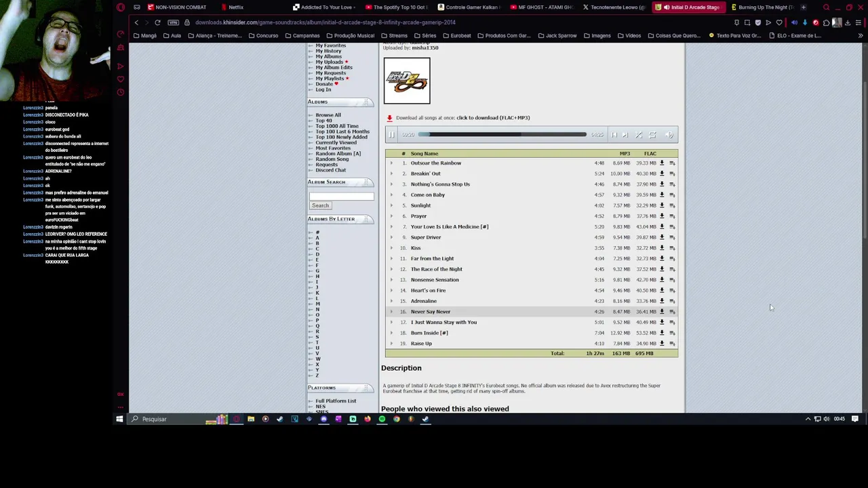Click the album search Search button

pyautogui.click(x=320, y=205)
